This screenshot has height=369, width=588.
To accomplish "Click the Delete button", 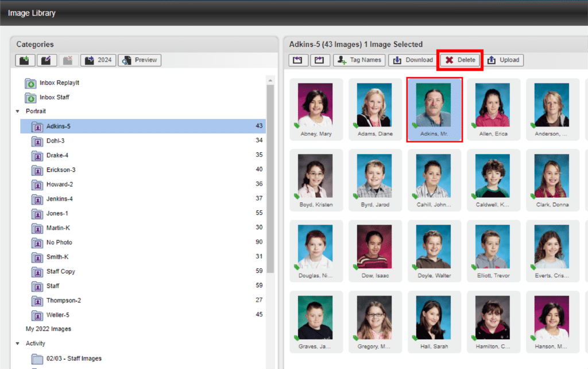I will [460, 60].
